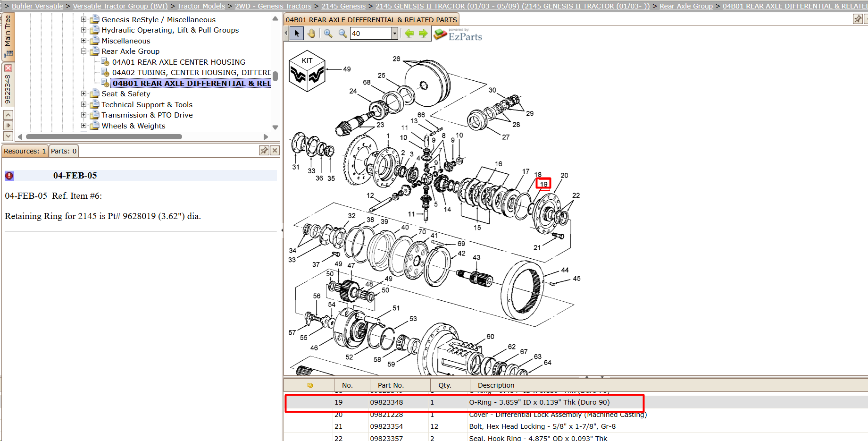Click scroll-down arrow of tree panel
The width and height of the screenshot is (868, 441).
275,127
